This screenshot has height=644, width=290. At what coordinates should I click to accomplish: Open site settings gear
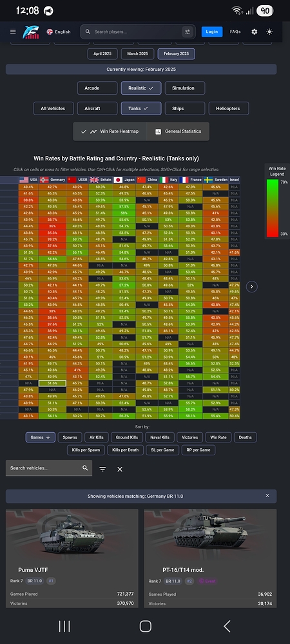point(255,32)
